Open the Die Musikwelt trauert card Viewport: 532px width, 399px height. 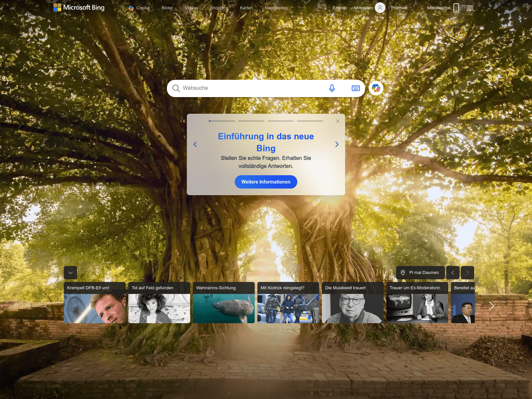point(353,303)
